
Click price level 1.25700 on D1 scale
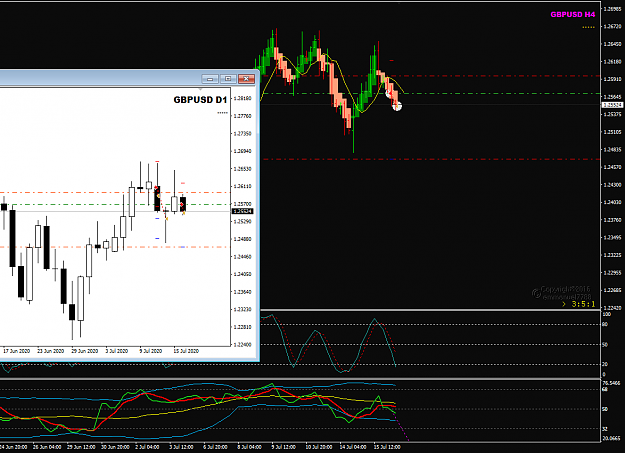point(242,203)
